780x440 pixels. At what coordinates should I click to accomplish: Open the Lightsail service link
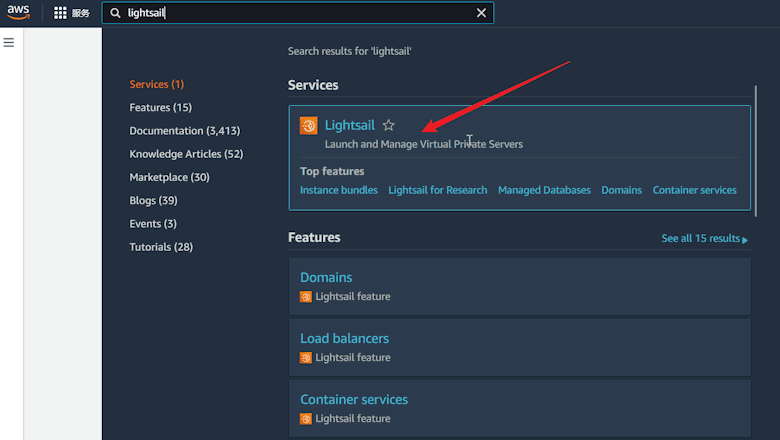coord(350,125)
